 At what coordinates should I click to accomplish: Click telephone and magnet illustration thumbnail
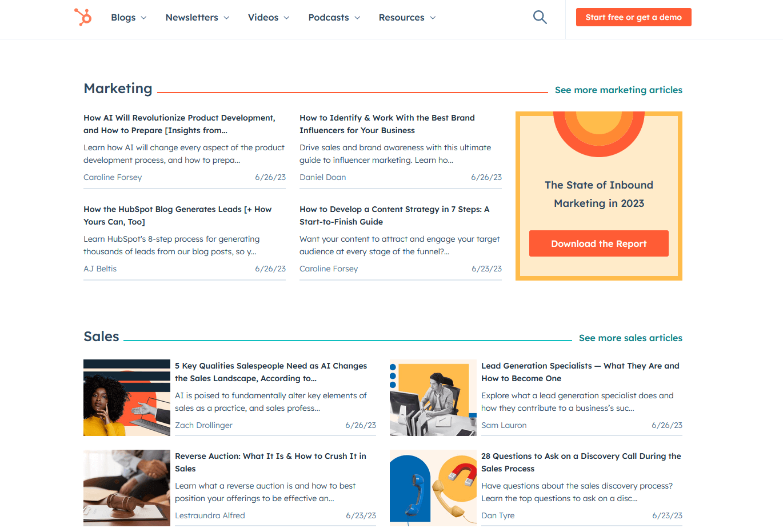pos(433,488)
